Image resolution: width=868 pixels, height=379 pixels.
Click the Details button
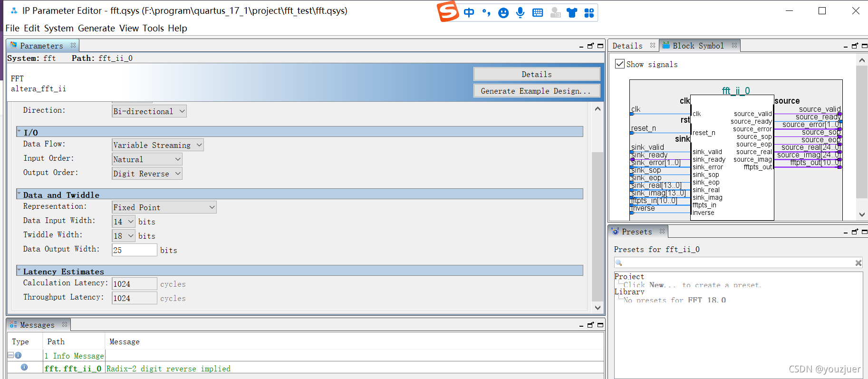pos(537,74)
